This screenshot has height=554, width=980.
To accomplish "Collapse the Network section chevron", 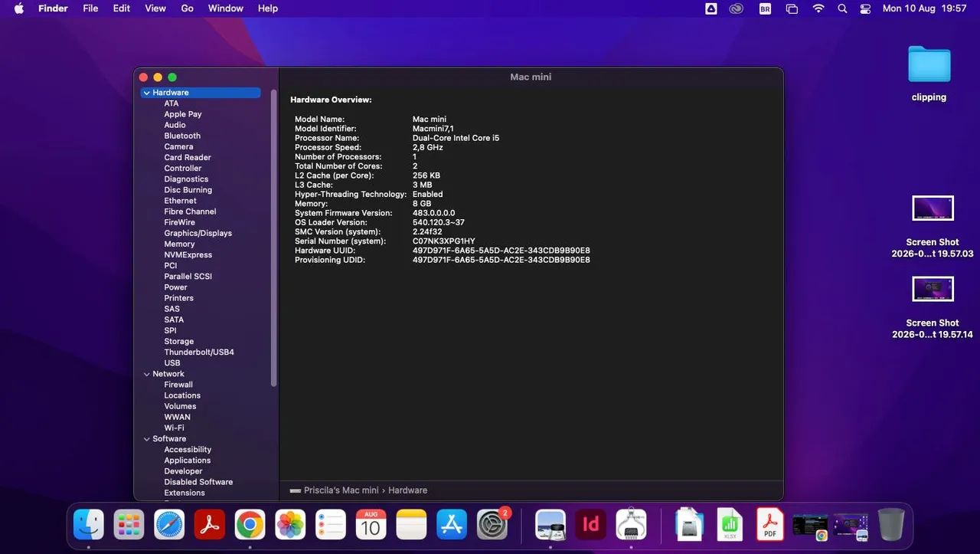I will [x=146, y=374].
